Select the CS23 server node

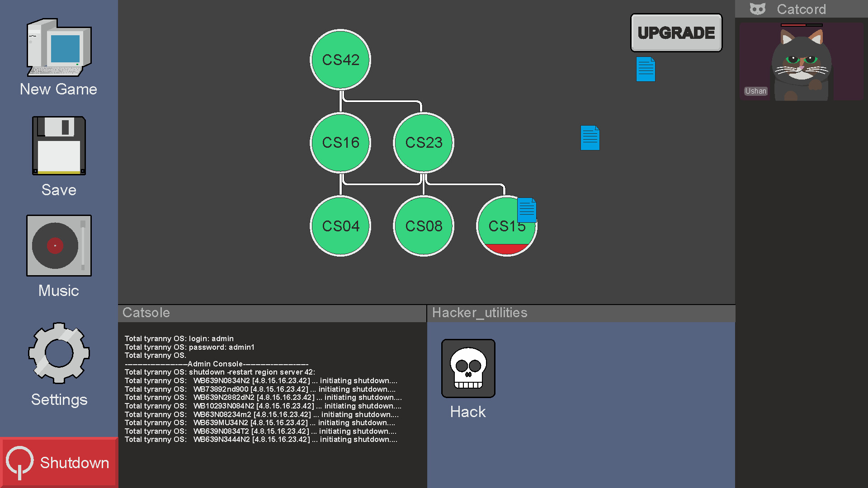click(x=423, y=143)
